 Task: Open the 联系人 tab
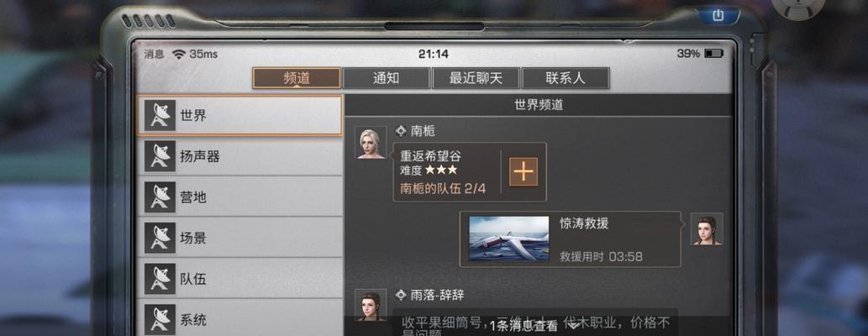tap(566, 78)
